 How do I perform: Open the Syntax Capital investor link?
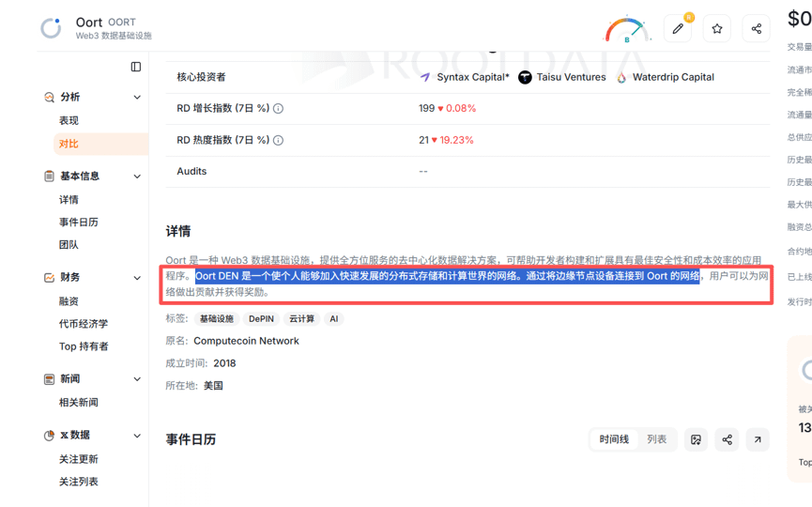tap(473, 77)
